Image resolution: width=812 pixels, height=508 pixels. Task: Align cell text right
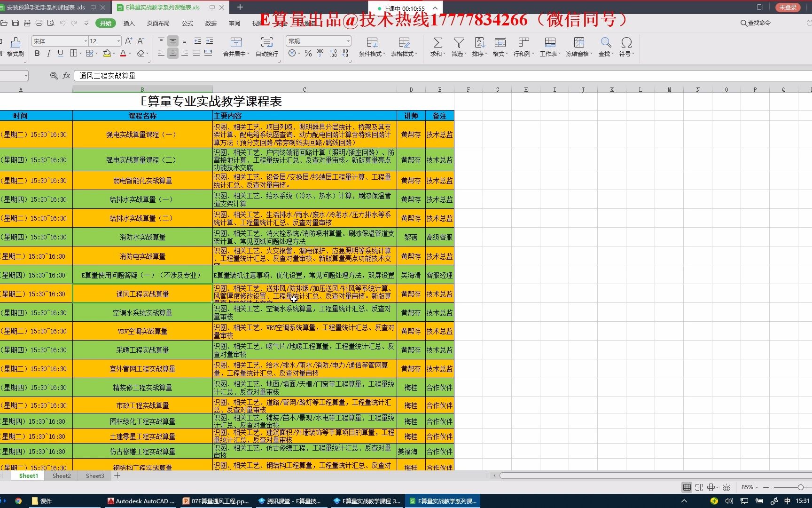185,54
